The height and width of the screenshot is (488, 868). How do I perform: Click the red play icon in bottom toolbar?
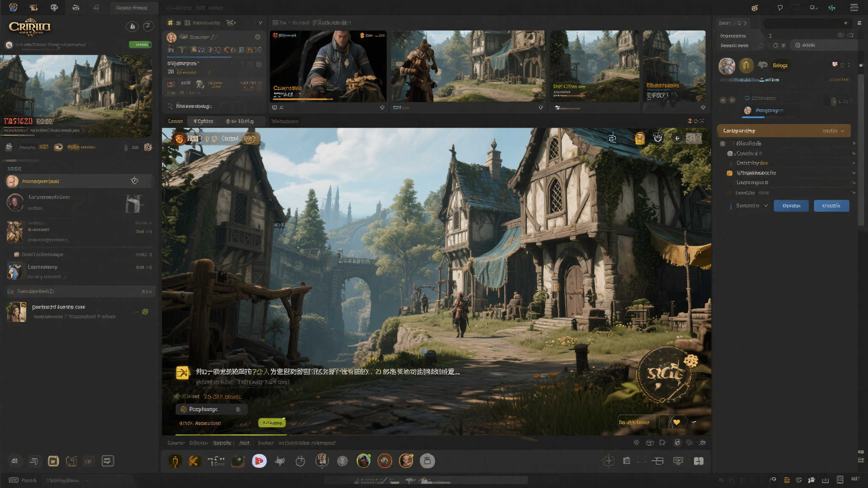[x=259, y=461]
